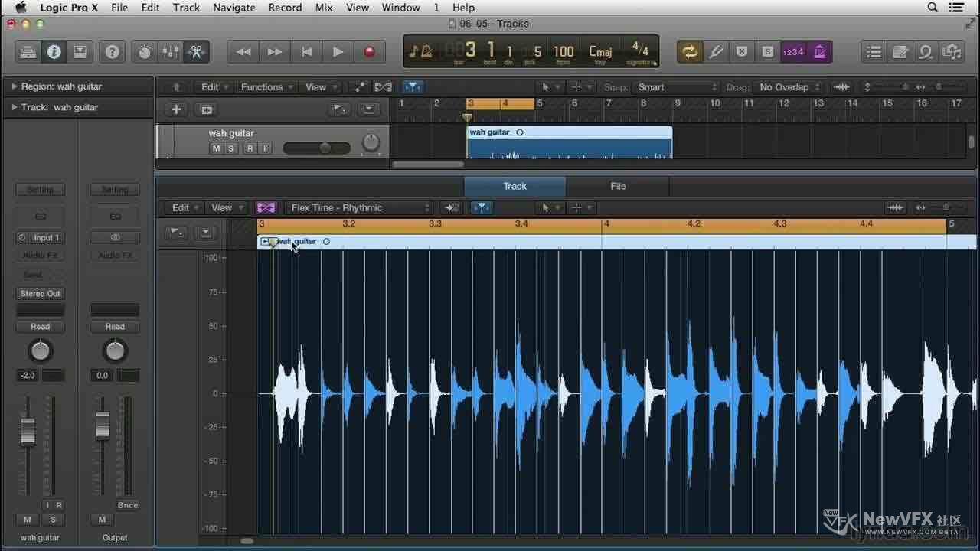Viewport: 980px width, 551px height.
Task: Open the Track menu in menu bar
Action: pyautogui.click(x=186, y=8)
